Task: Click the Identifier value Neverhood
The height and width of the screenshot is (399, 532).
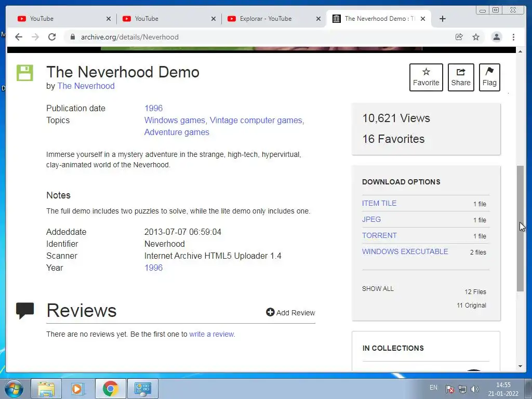Action: (x=165, y=244)
